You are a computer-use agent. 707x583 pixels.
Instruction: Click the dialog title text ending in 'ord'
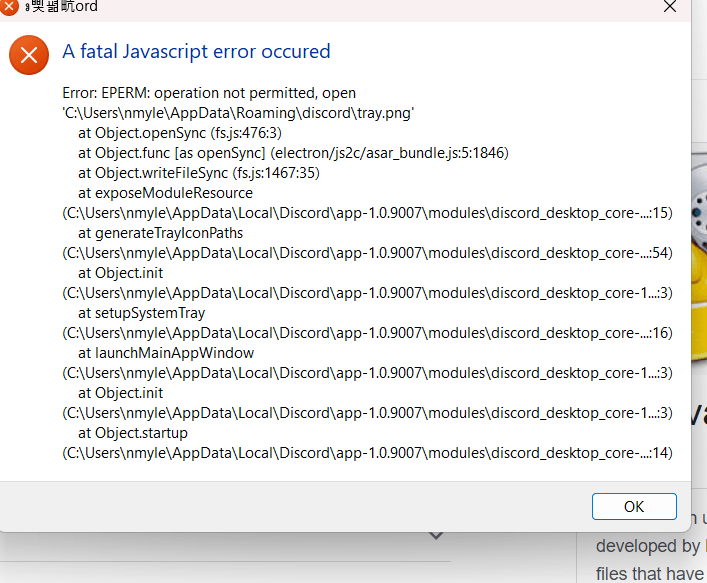pyautogui.click(x=62, y=6)
